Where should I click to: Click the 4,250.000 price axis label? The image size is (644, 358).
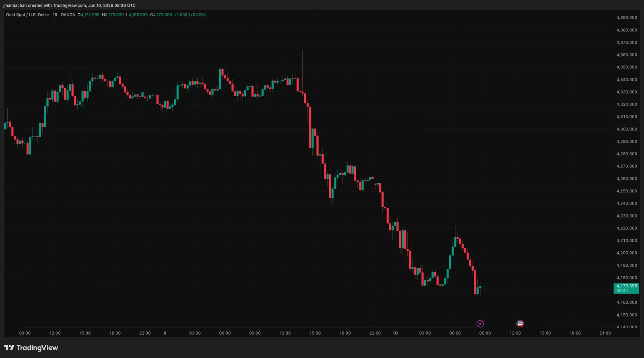627,191
